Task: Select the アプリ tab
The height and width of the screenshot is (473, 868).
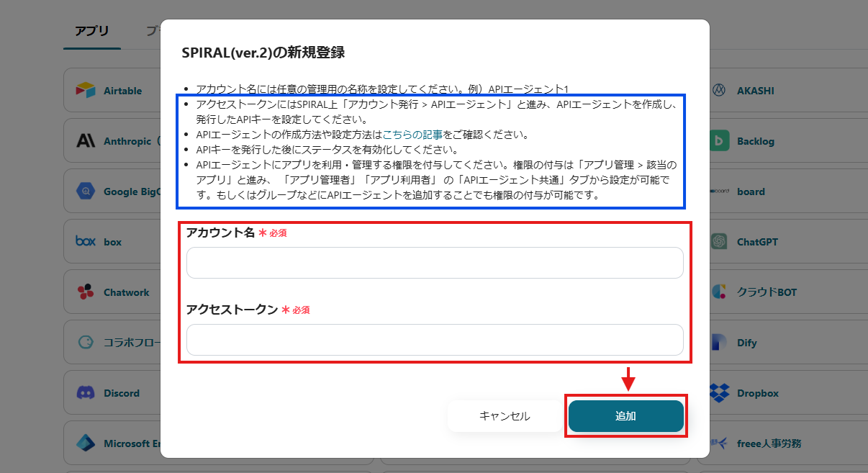Action: (x=92, y=31)
